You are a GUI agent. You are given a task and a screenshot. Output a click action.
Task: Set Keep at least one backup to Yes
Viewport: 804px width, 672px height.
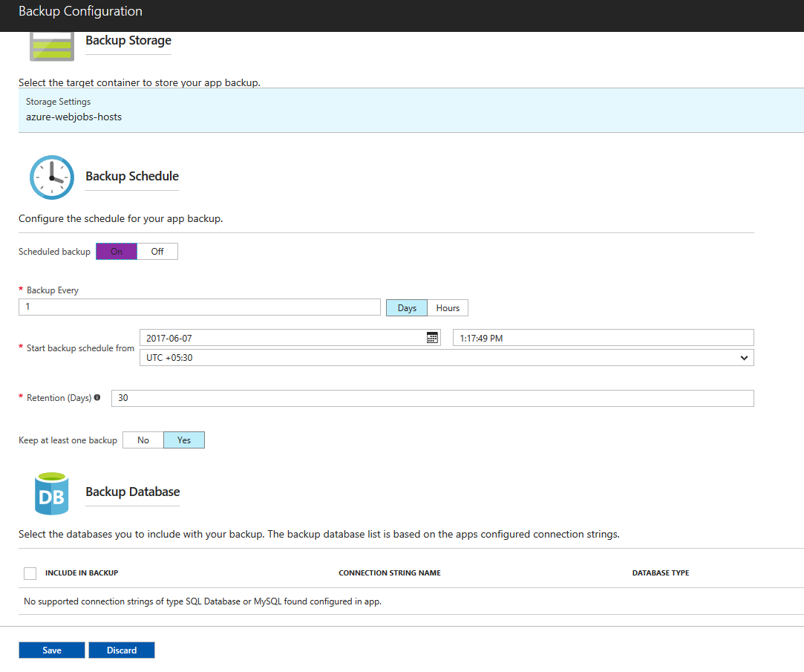(x=184, y=440)
